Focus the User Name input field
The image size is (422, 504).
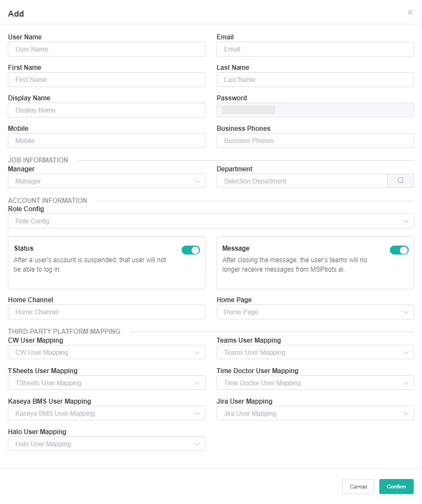(106, 49)
